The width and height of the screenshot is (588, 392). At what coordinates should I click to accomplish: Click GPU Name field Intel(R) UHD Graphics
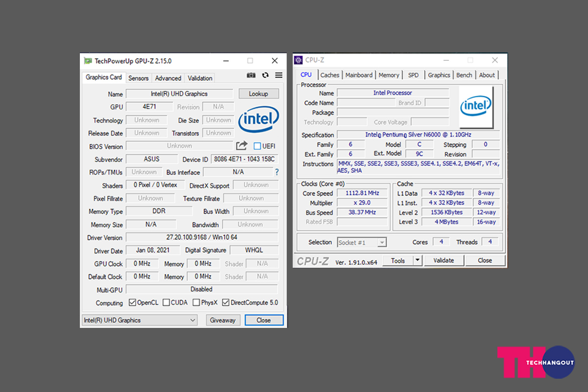tap(179, 93)
